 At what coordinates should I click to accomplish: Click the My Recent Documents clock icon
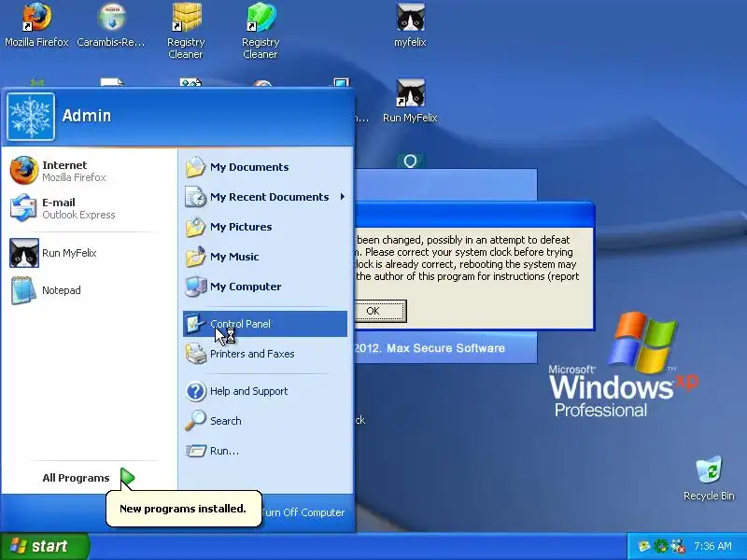pos(196,197)
